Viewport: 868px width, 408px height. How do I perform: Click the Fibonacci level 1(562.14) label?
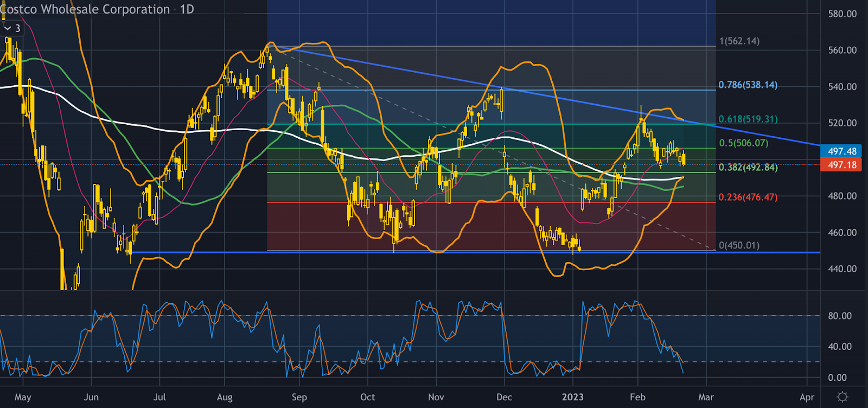point(739,41)
